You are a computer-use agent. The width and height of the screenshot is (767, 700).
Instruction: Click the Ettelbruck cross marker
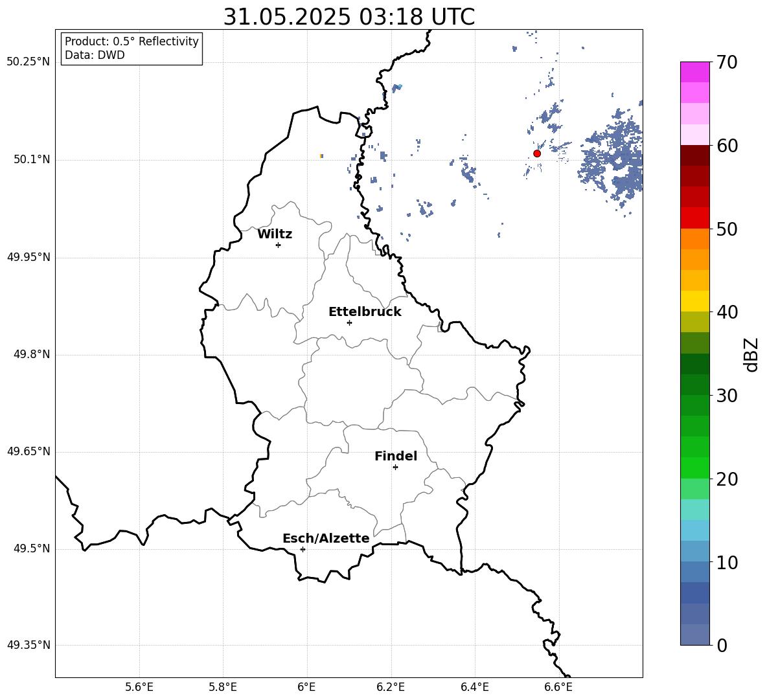point(349,322)
